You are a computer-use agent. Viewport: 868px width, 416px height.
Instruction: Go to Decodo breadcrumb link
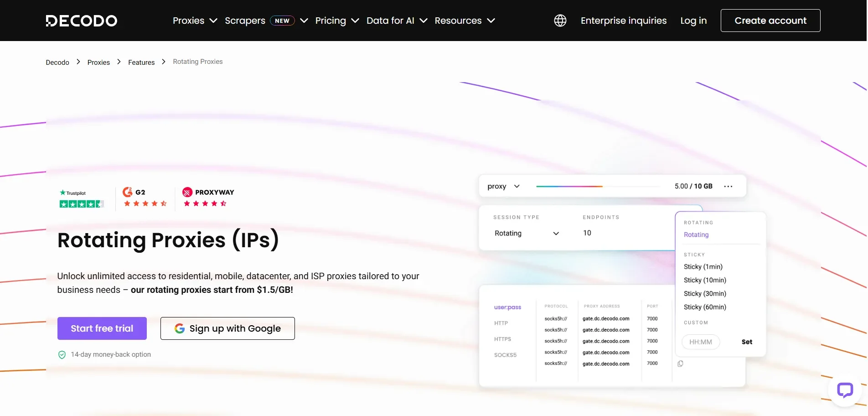57,62
